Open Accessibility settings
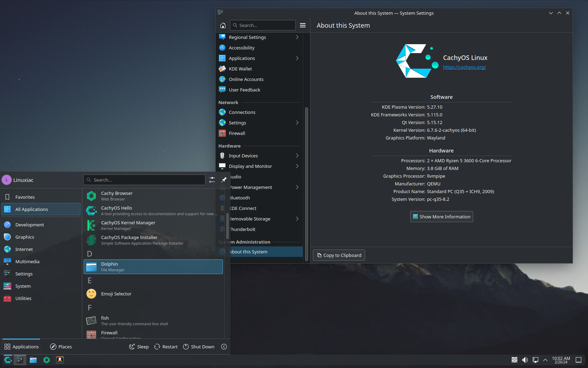This screenshot has width=588, height=368. click(259, 48)
